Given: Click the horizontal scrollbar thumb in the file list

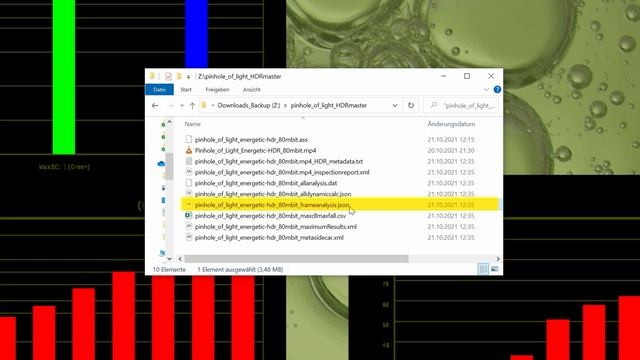Looking at the screenshot, I should tap(296, 259).
